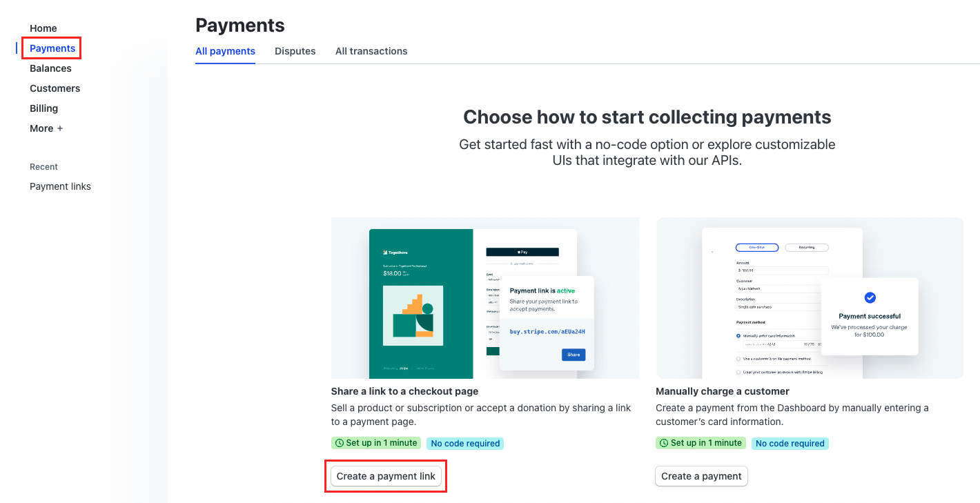Click the clock icon under Manually charge card
This screenshot has height=503, width=980.
(663, 443)
